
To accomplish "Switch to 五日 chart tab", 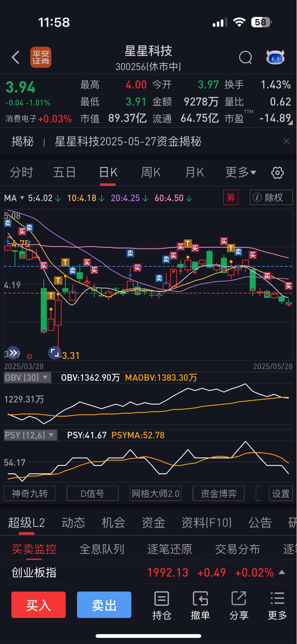I will [64, 172].
